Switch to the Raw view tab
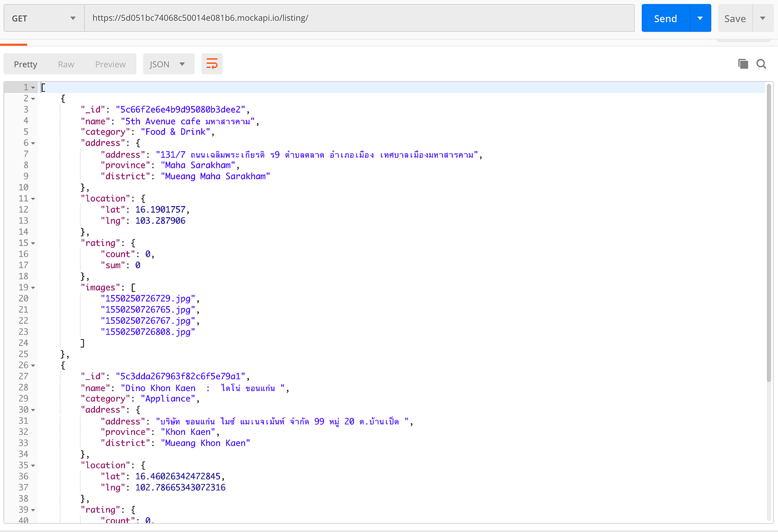The height and width of the screenshot is (532, 778). tap(66, 64)
